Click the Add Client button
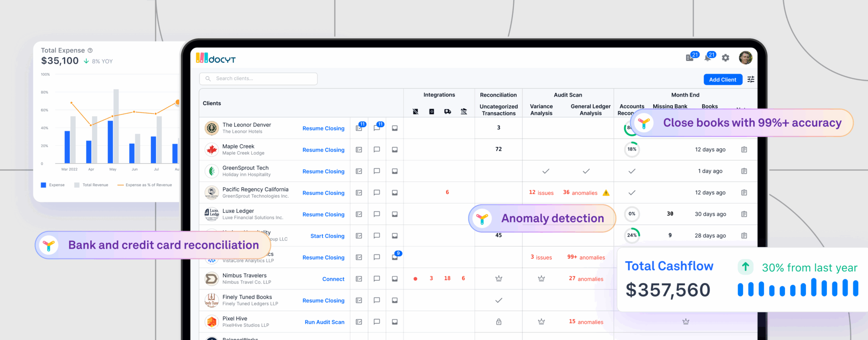Screen dimensions: 868x340 [723, 79]
